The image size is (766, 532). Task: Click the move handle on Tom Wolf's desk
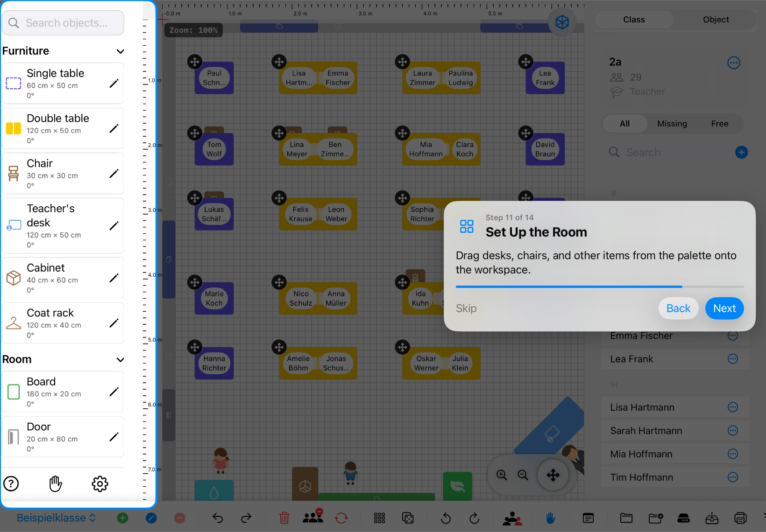tap(195, 133)
